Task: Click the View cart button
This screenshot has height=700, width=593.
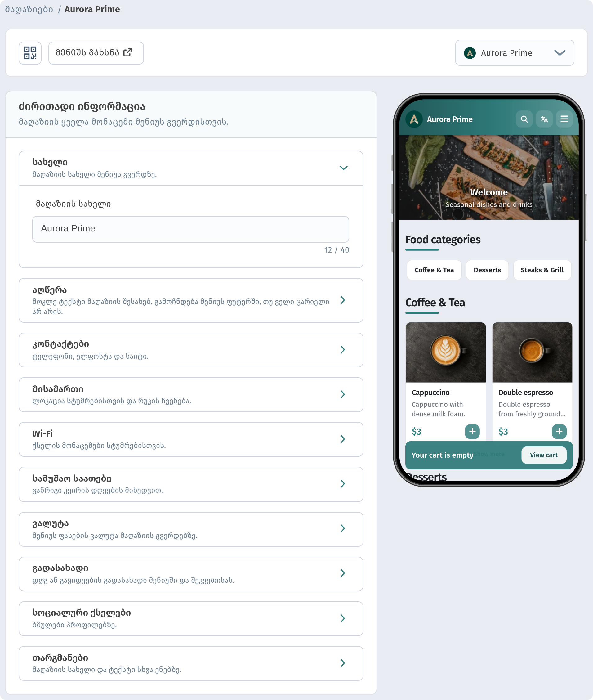Action: pyautogui.click(x=544, y=455)
